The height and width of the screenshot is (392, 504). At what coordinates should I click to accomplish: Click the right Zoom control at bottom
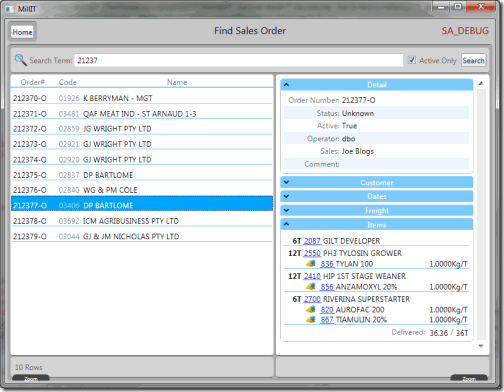pyautogui.click(x=469, y=378)
